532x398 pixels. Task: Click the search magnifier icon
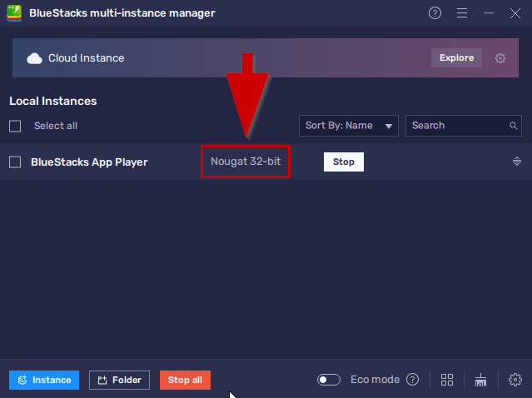(514, 126)
